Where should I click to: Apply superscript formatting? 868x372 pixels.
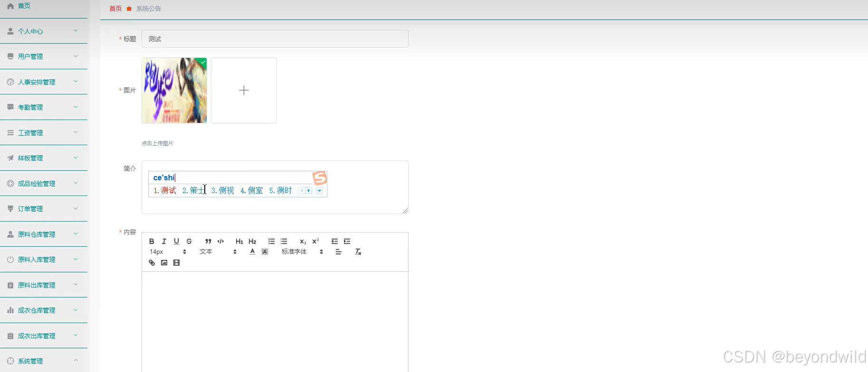(x=315, y=241)
